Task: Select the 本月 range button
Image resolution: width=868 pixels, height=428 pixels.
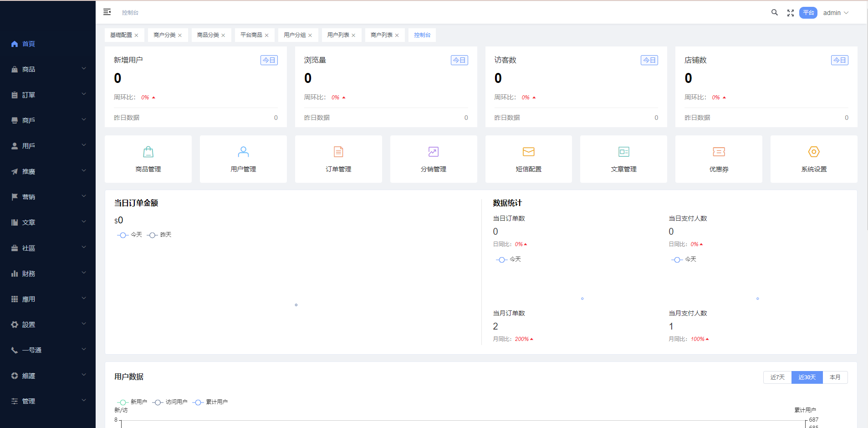Action: [x=835, y=377]
